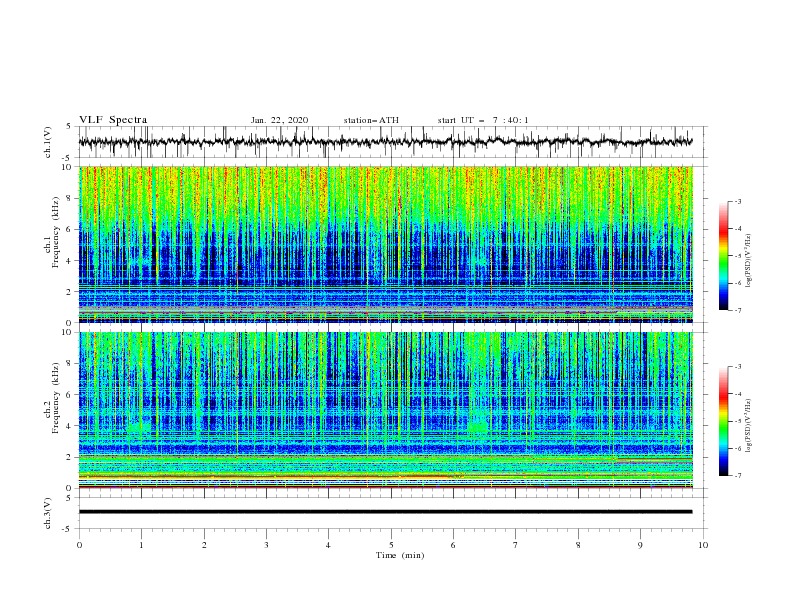792x612 pixels.
Task: Click the ch.1 colorbar "-3" tick value
Action: 738,201
